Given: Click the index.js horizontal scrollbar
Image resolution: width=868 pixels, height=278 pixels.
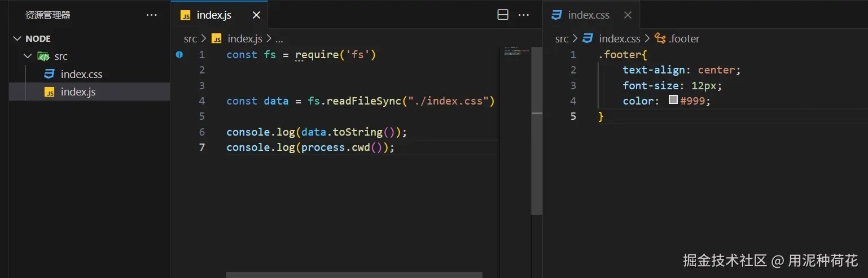Looking at the screenshot, I should click(354, 275).
